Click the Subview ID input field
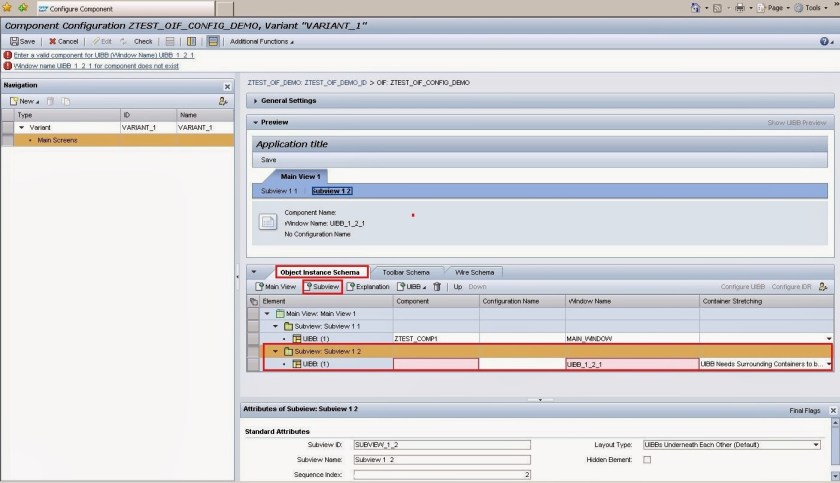The width and height of the screenshot is (840, 483). [x=441, y=444]
